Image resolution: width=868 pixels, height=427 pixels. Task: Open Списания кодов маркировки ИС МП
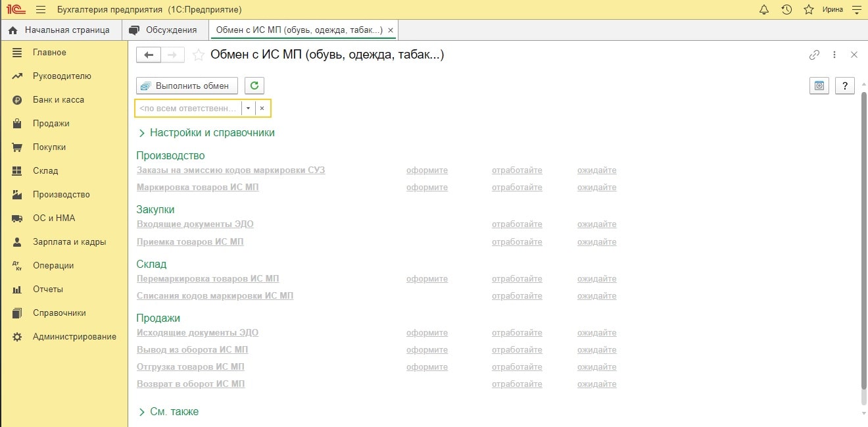pyautogui.click(x=215, y=296)
